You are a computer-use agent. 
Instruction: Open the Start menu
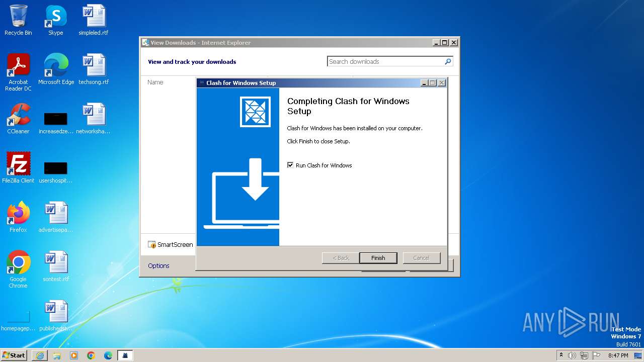14,355
